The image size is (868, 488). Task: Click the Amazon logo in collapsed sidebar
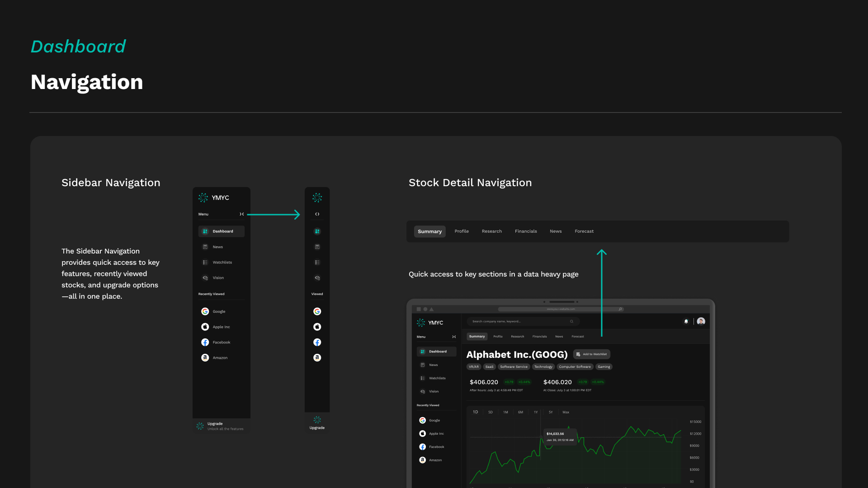point(317,357)
